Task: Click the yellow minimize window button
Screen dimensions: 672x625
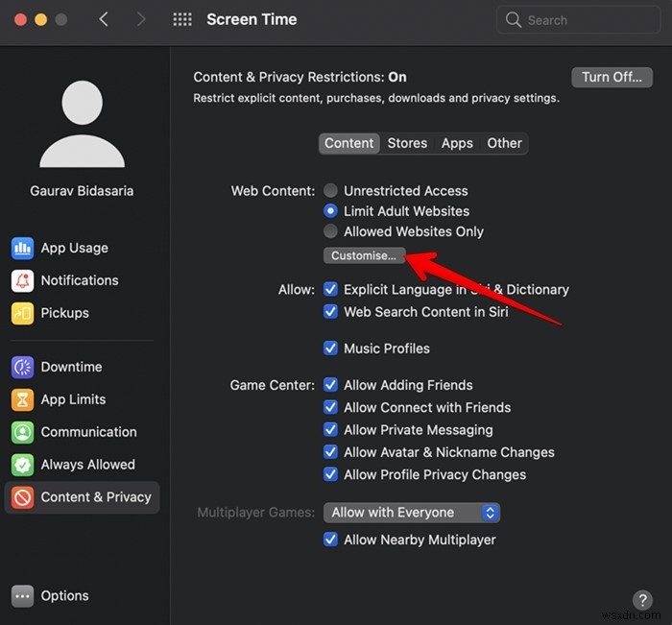Action: 40,20
